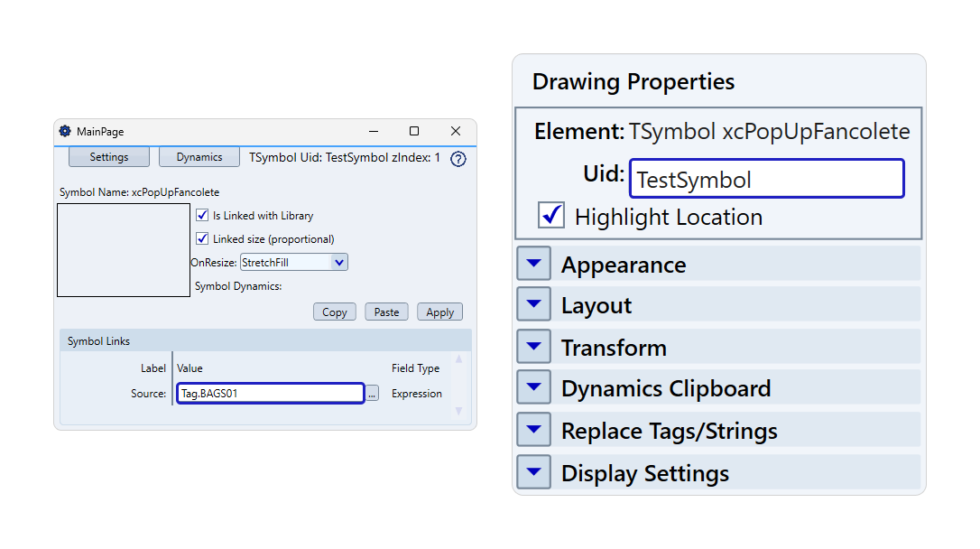980x549 pixels.
Task: Click the Copy button
Action: (335, 312)
